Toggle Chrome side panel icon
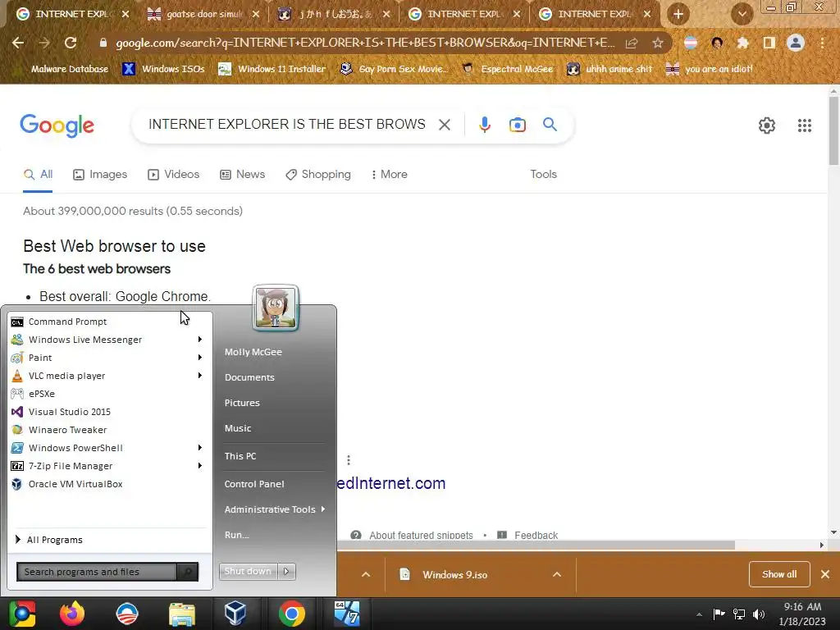Screen dimensions: 840x630 pos(769,43)
